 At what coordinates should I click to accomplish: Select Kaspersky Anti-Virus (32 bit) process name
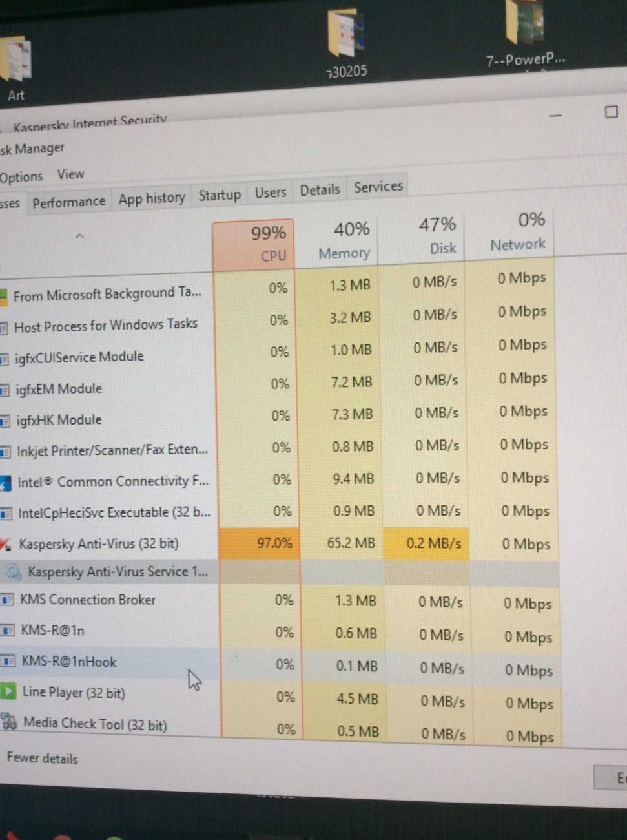(99, 543)
